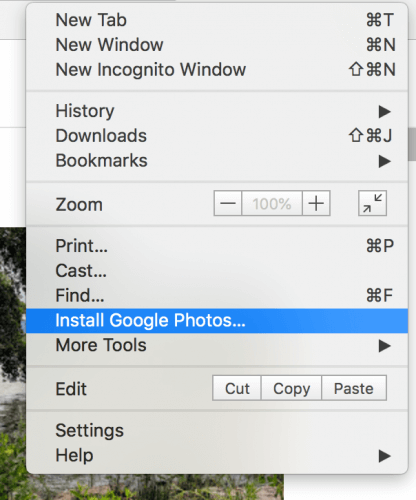Select Cast… from the menu
This screenshot has width=416, height=500.
[217, 271]
